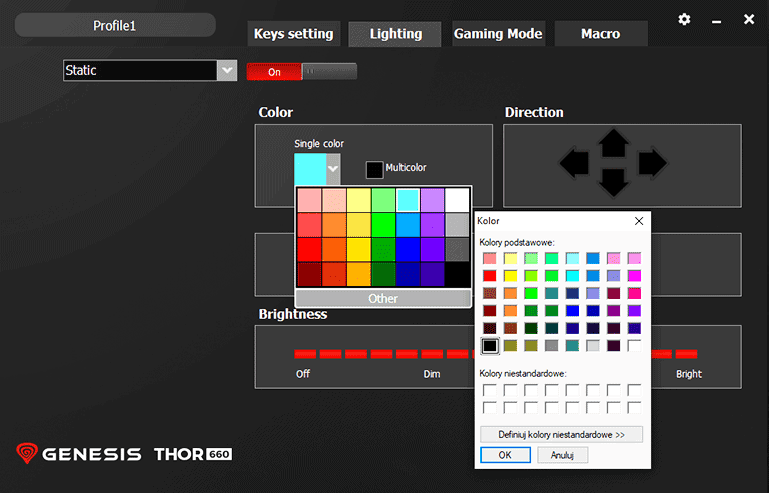Pick the light purple swatch in palette top row
This screenshot has width=769, height=493.
click(433, 200)
